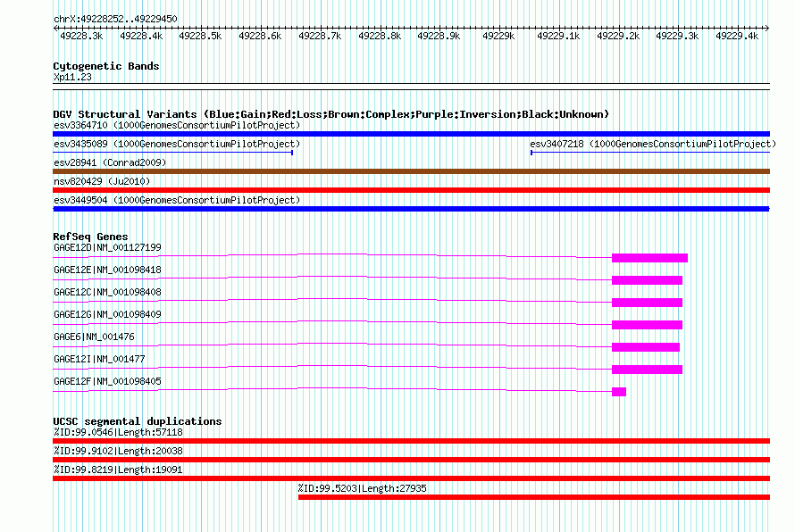Open variant esv3407218 label
Viewport: 795px width, 532px height.
653,144
